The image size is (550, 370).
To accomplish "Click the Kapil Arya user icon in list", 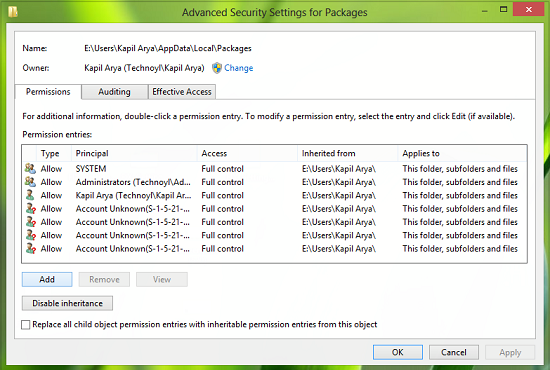I will point(30,195).
